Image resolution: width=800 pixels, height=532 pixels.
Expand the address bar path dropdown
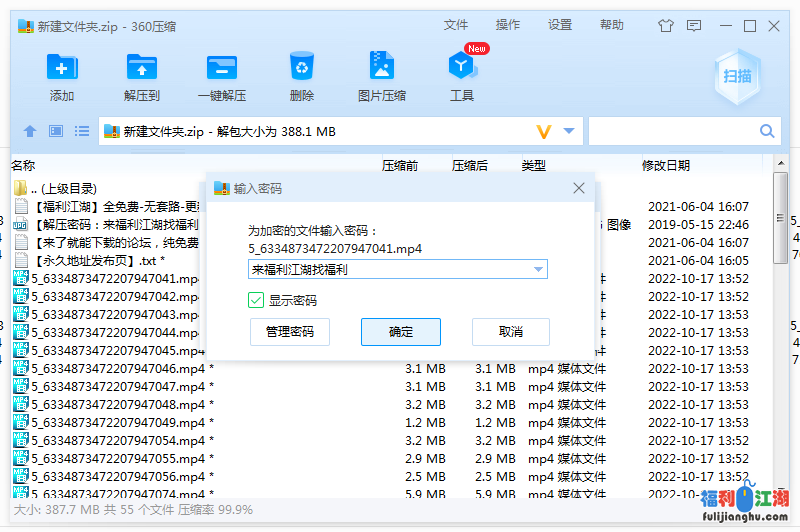click(569, 131)
